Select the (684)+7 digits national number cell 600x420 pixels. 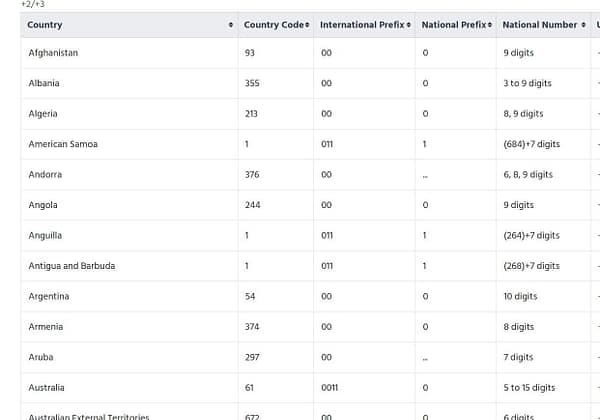click(x=531, y=144)
